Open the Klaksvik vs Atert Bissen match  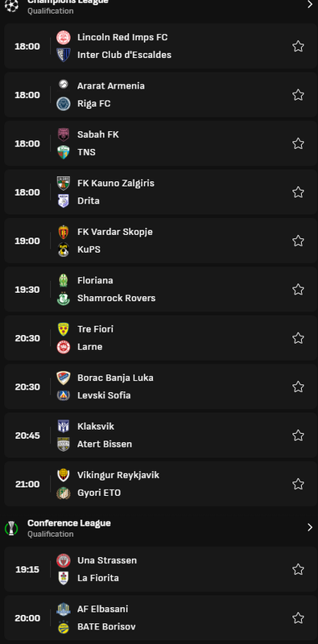tap(161, 436)
